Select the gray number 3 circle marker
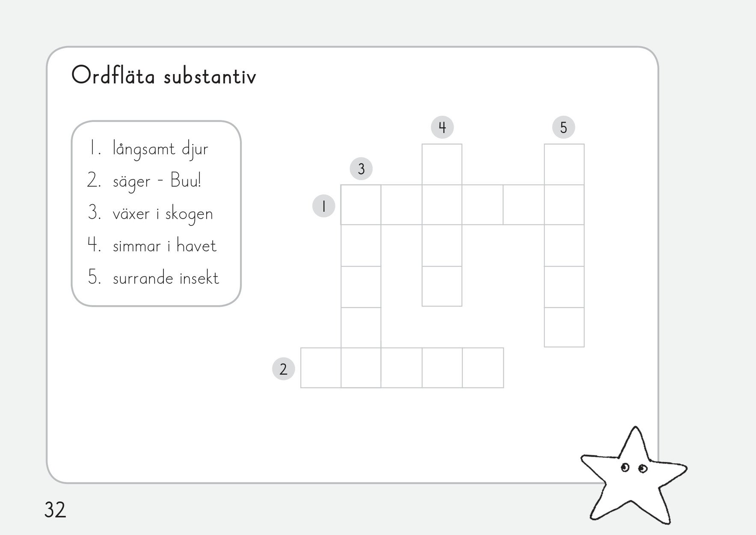Screen dimensions: 756x535 tap(361, 169)
